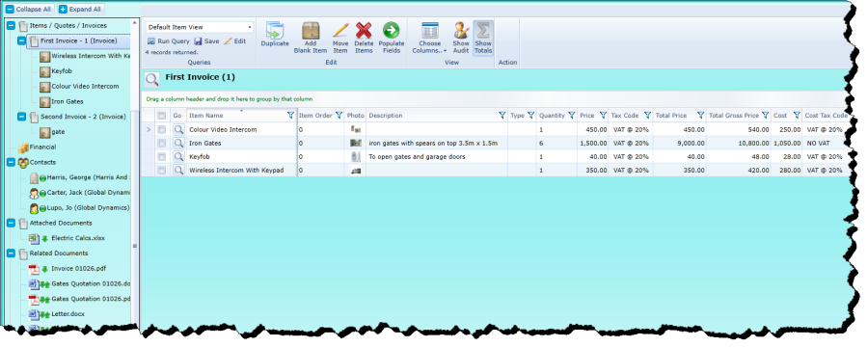Collapse the Contacts tree node

11,162
